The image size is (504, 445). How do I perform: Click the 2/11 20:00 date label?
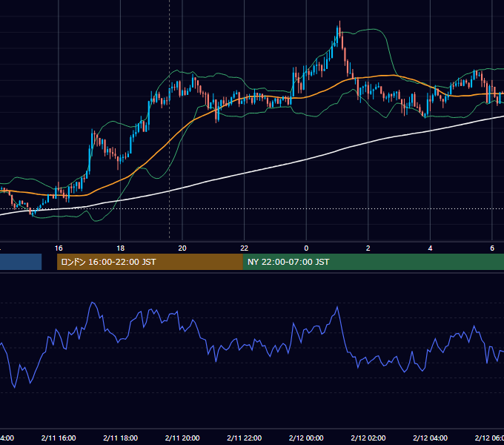click(182, 438)
